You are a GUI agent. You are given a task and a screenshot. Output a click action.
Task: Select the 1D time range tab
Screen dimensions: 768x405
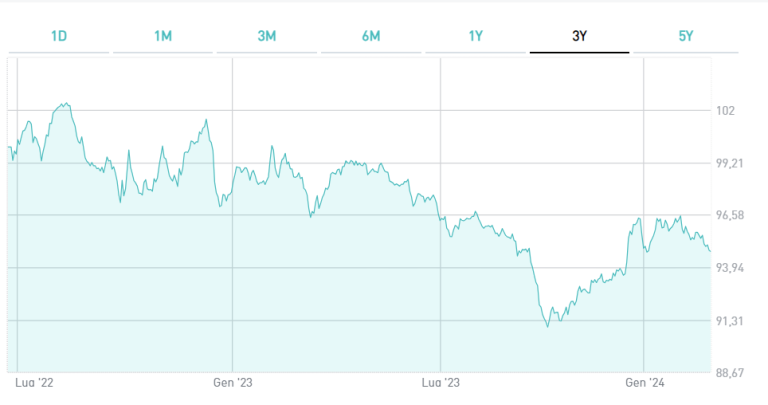click(59, 36)
